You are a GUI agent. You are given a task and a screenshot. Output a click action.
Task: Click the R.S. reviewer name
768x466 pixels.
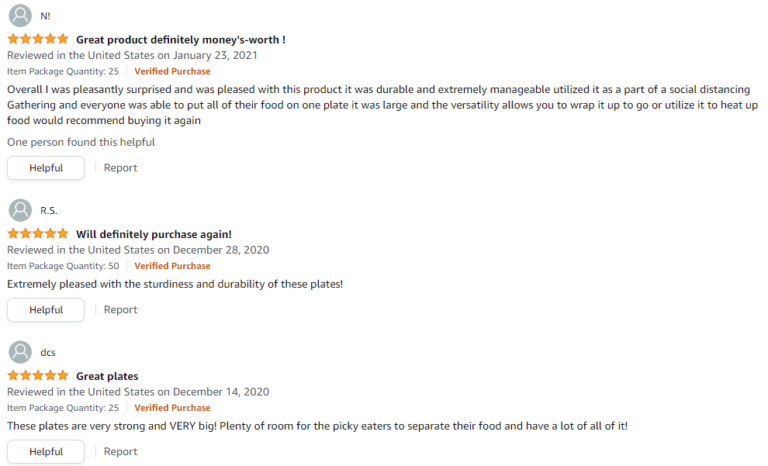[x=49, y=211]
